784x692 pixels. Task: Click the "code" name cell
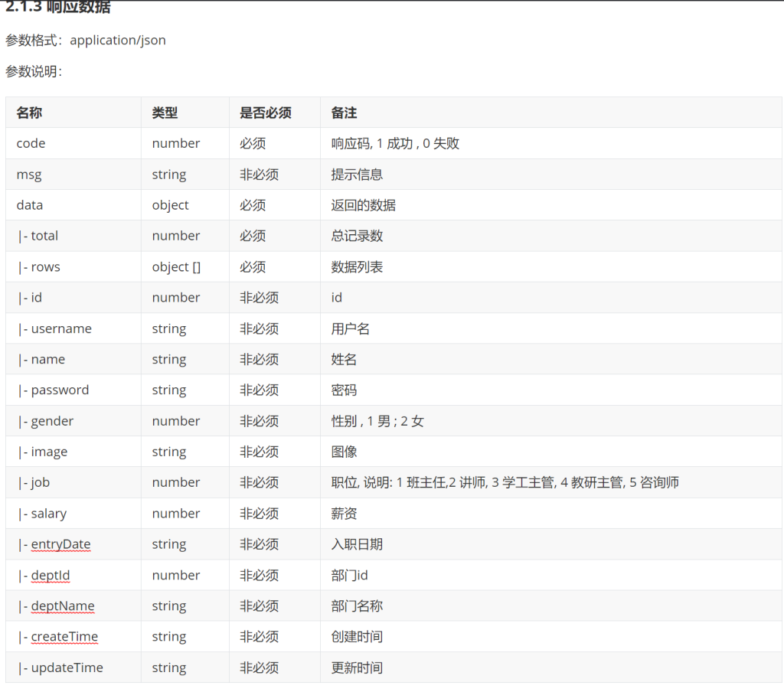tap(31, 143)
